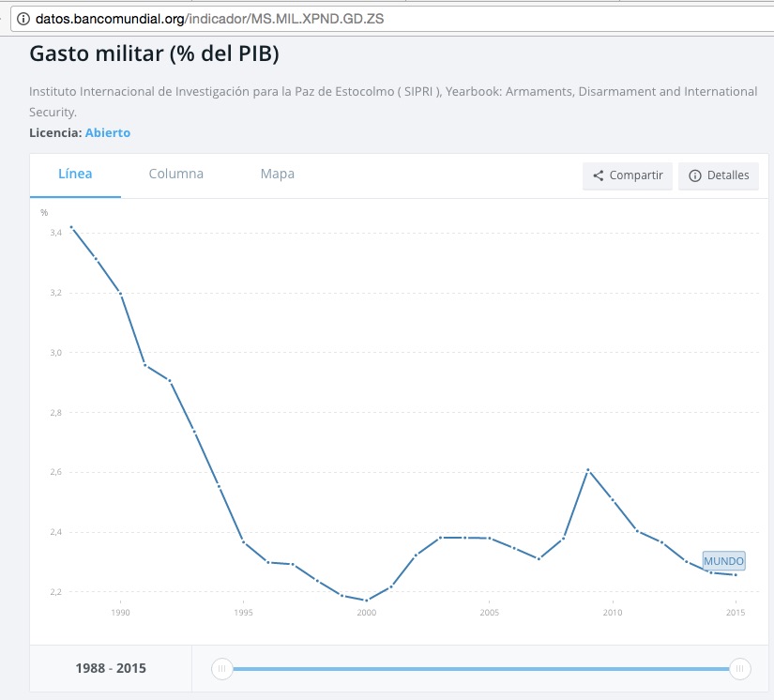Click the 1988 - 2015 range label
The height and width of the screenshot is (700, 774).
111,668
